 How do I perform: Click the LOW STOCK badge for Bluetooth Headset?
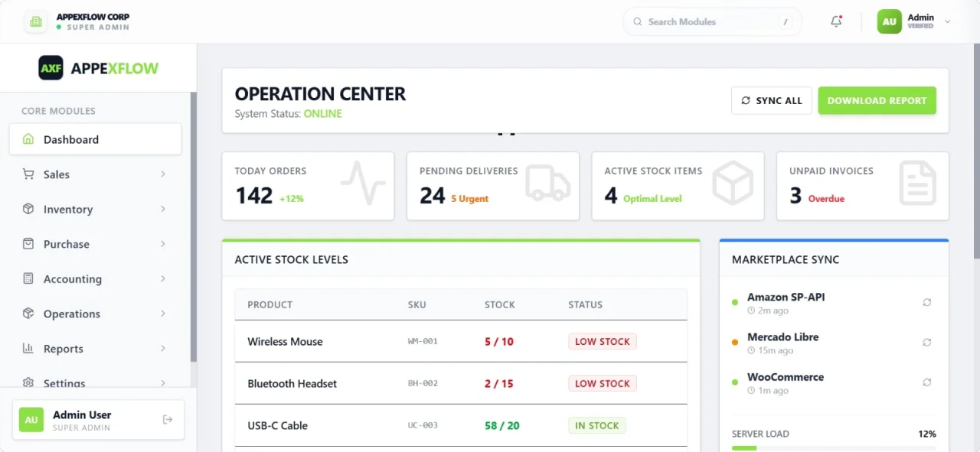(x=603, y=383)
